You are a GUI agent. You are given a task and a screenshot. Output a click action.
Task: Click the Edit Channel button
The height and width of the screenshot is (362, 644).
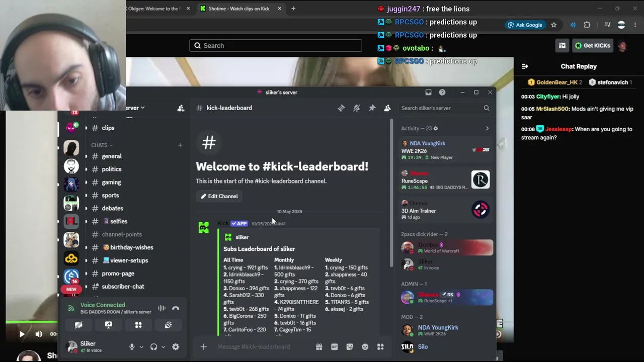pos(219,196)
